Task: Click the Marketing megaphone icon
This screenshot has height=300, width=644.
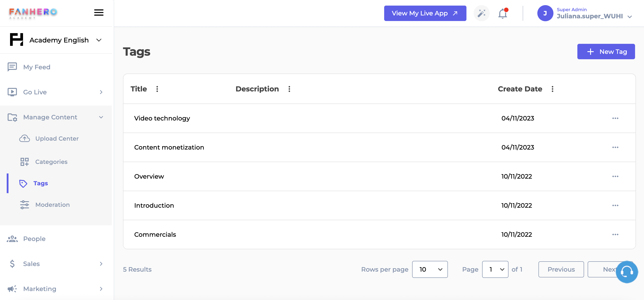Action: coord(12,289)
